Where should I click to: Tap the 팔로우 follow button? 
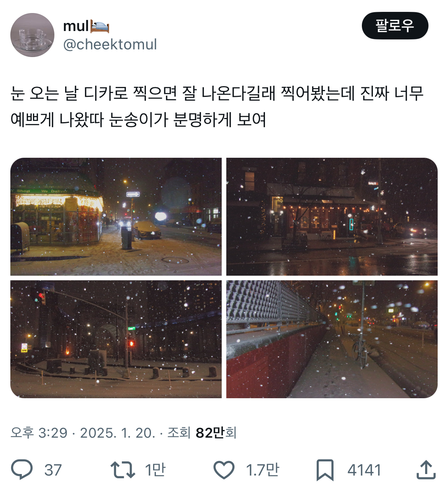pyautogui.click(x=395, y=26)
